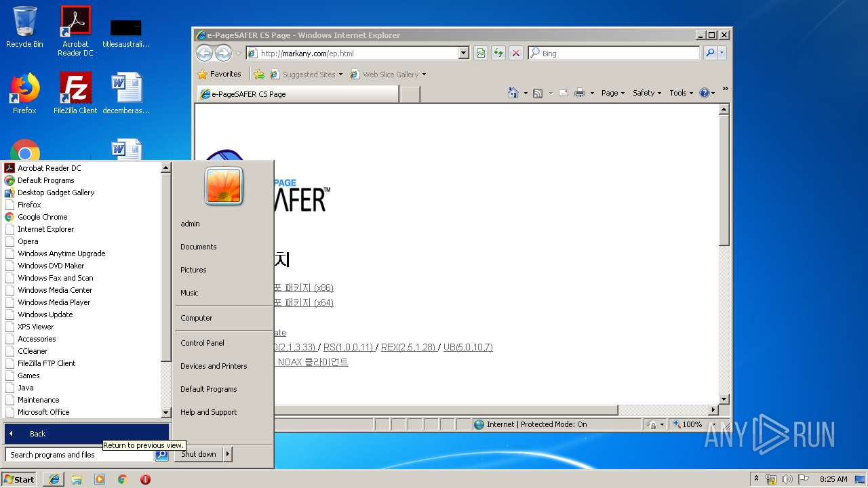Open x64 package link
Viewport: 868px width, 488px height.
[304, 302]
